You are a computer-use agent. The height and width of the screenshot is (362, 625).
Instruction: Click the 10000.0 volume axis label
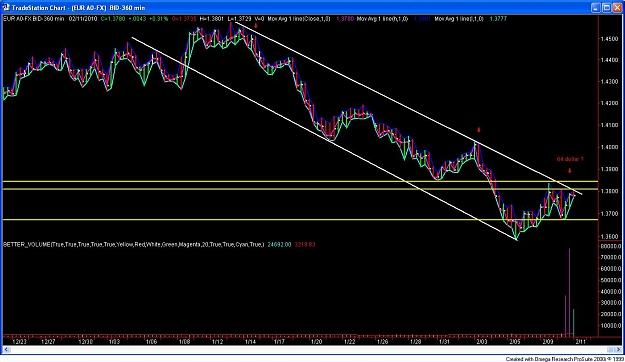coord(610,326)
